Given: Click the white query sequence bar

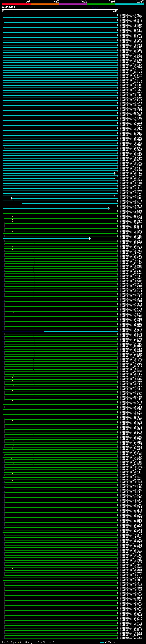Looking at the screenshot, I should 60,9.
